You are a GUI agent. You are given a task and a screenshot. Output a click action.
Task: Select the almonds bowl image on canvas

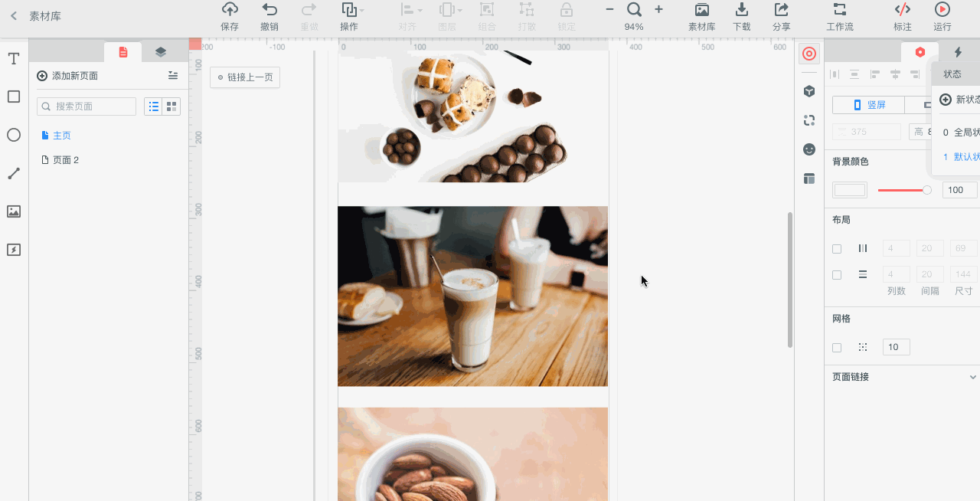tap(472, 454)
